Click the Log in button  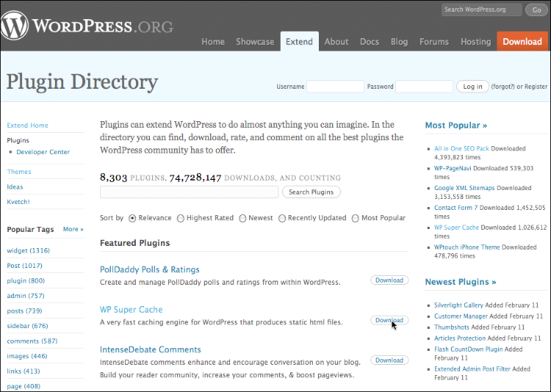pos(472,87)
